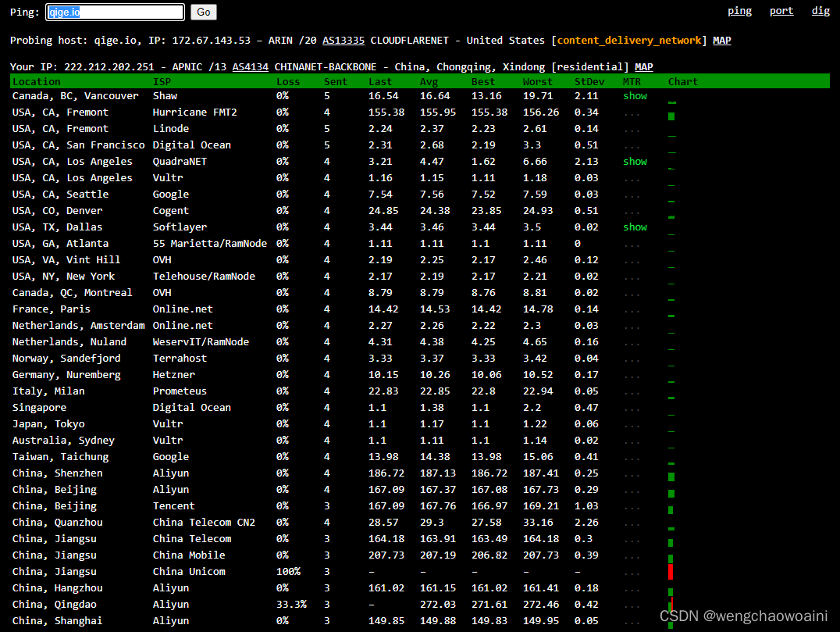Click the Best column header
This screenshot has width=840, height=632.
point(482,81)
